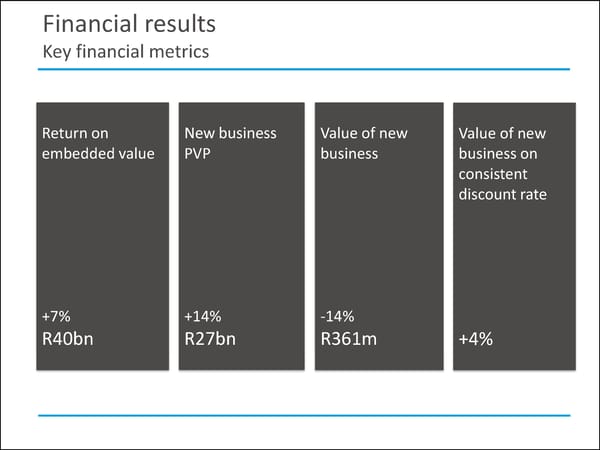Click the +14% change figure
The image size is (600, 450).
point(203,317)
